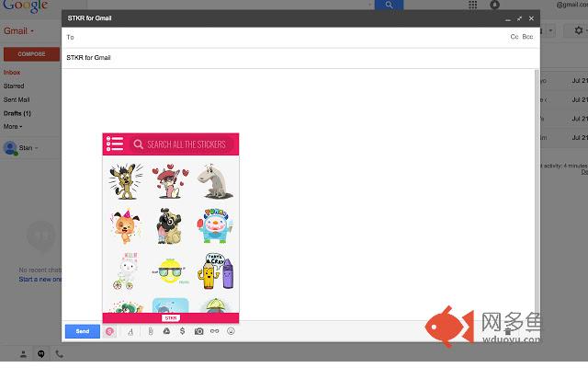The height and width of the screenshot is (368, 588).
Task: Select the blue monster with ice cream sticker
Action: (x=215, y=226)
